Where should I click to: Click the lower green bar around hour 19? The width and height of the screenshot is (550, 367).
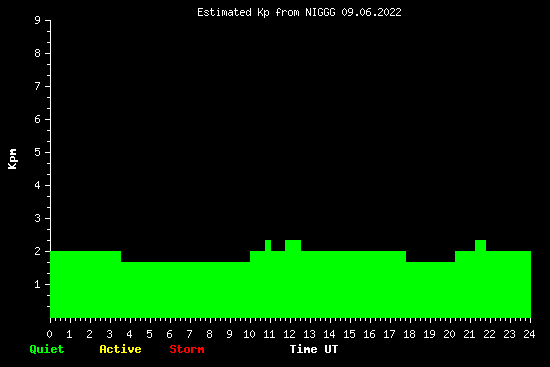point(430,290)
